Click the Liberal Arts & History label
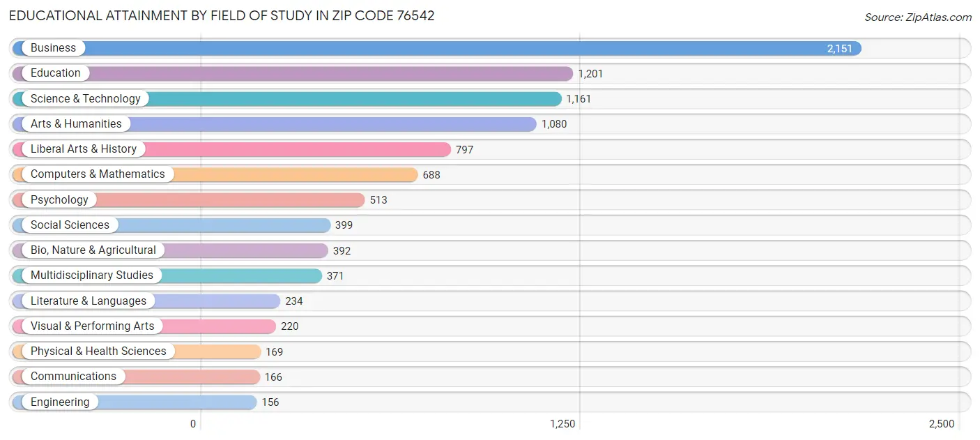Image resolution: width=980 pixels, height=440 pixels. (x=84, y=149)
